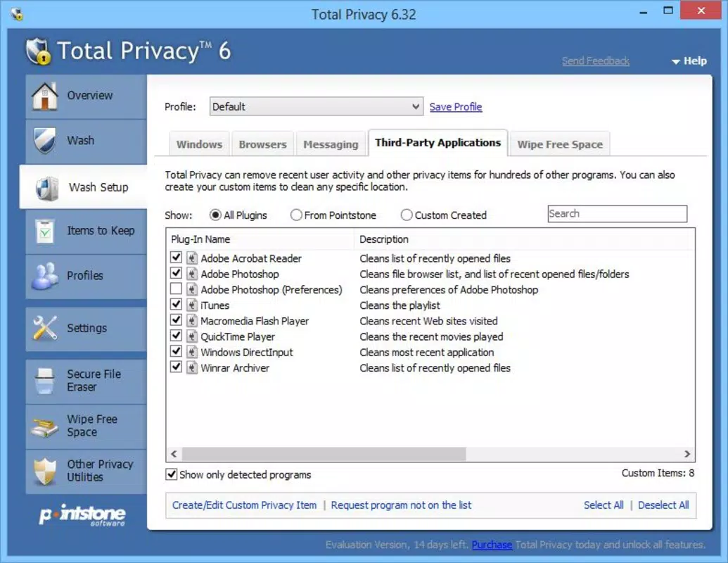This screenshot has height=563, width=728.
Task: Click the QuickTime Player plugin icon
Action: (x=192, y=336)
